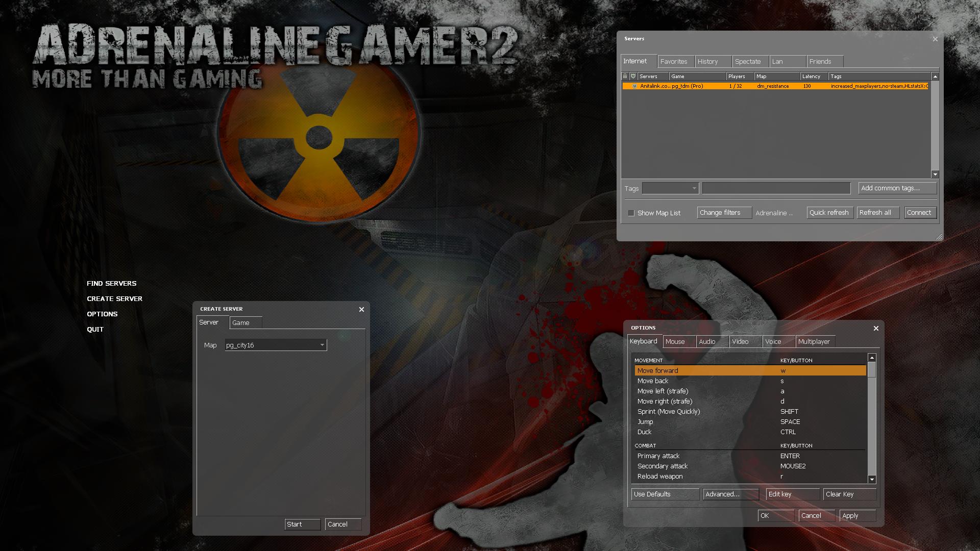The height and width of the screenshot is (551, 980).
Task: Select the Game tab in Create Server
Action: tap(246, 323)
